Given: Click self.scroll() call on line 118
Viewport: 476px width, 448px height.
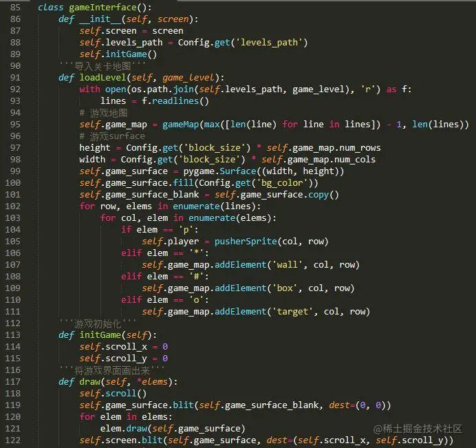Looking at the screenshot, I should (113, 394).
